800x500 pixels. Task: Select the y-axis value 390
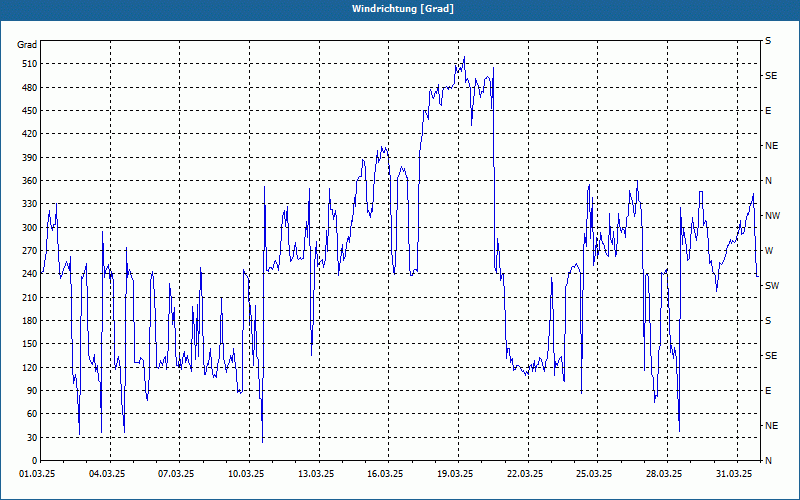(x=30, y=158)
